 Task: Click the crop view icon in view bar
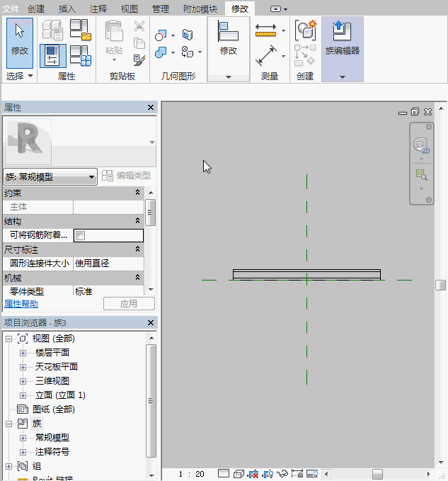pyautogui.click(x=297, y=473)
